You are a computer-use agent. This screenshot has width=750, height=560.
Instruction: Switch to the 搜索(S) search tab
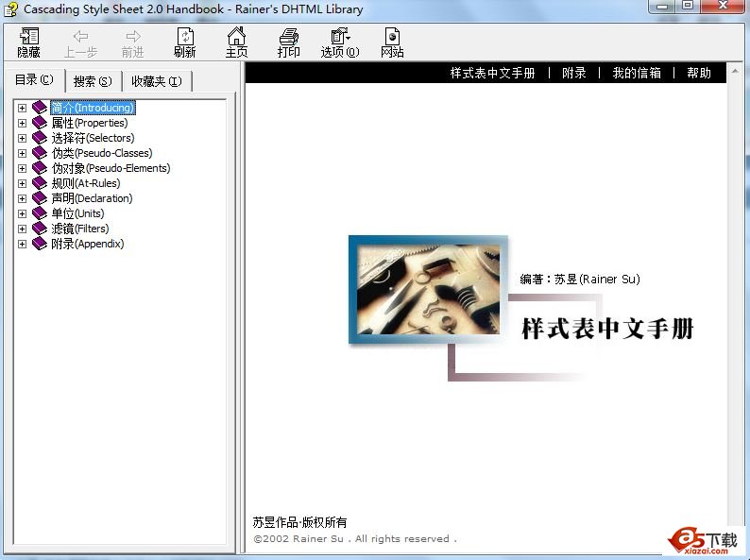coord(93,82)
